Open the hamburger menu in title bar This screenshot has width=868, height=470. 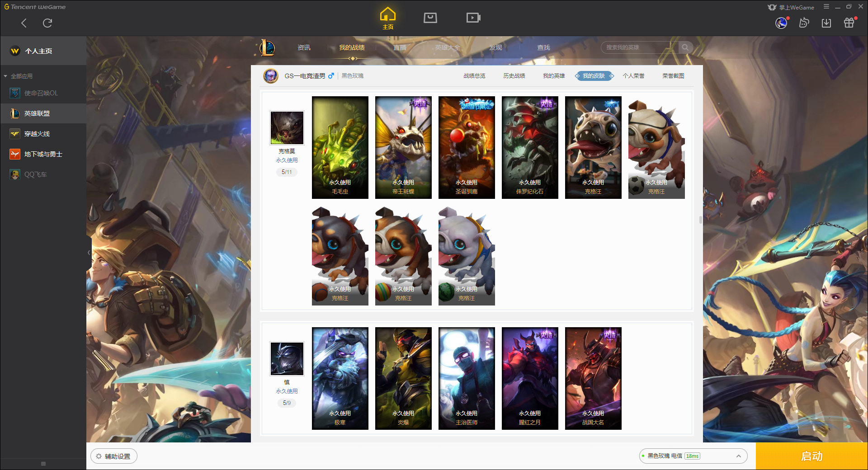pyautogui.click(x=826, y=7)
